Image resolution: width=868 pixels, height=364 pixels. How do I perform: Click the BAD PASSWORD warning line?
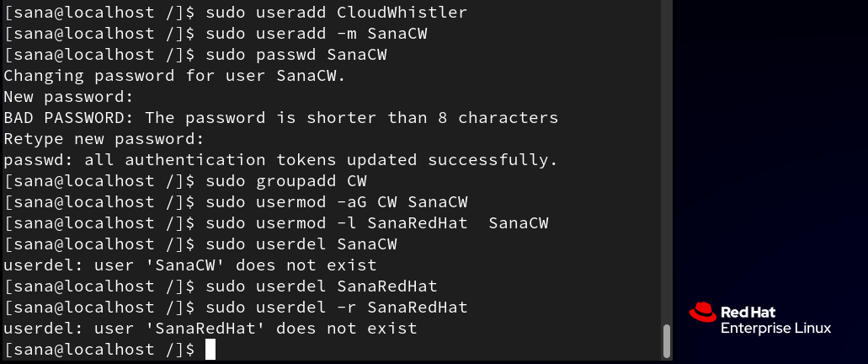click(281, 117)
